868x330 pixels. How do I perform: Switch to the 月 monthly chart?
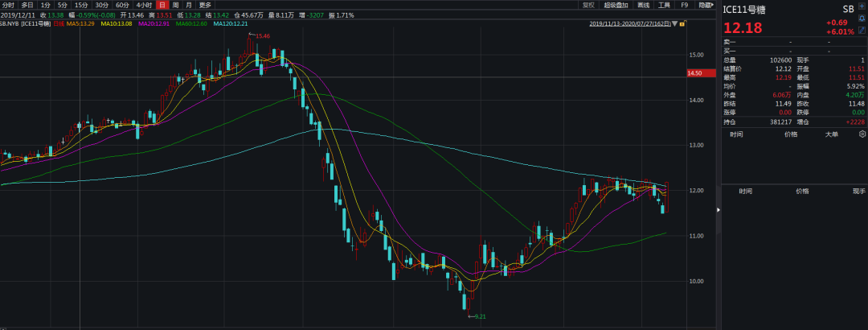coord(188,5)
